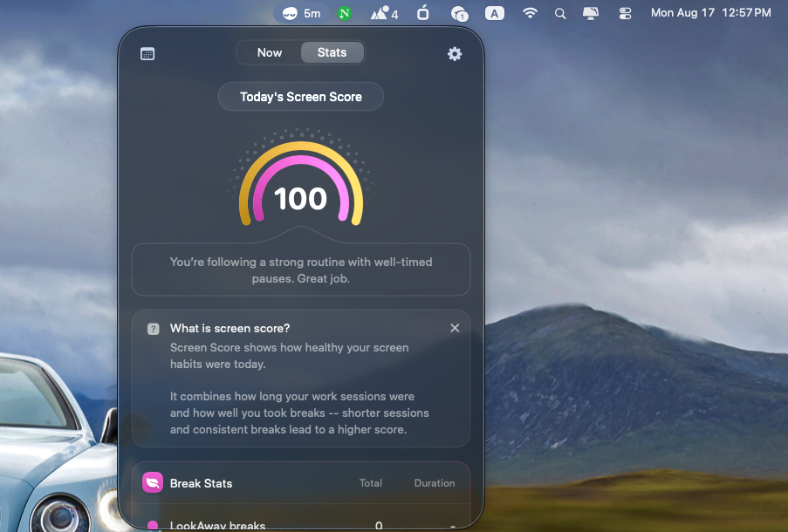
Task: Click Today's Screen Score button
Action: 300,97
